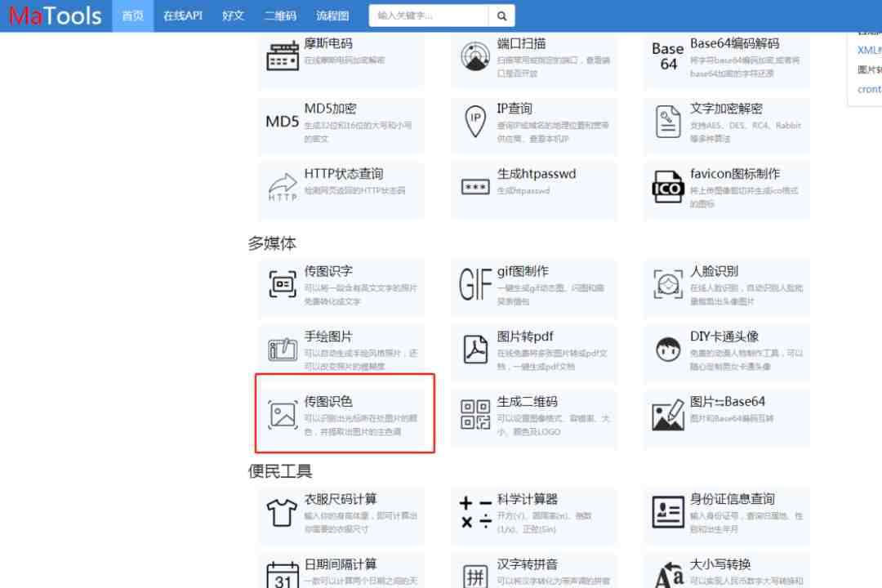Go to the 流程图 menu item
882x588 pixels.
pyautogui.click(x=332, y=16)
